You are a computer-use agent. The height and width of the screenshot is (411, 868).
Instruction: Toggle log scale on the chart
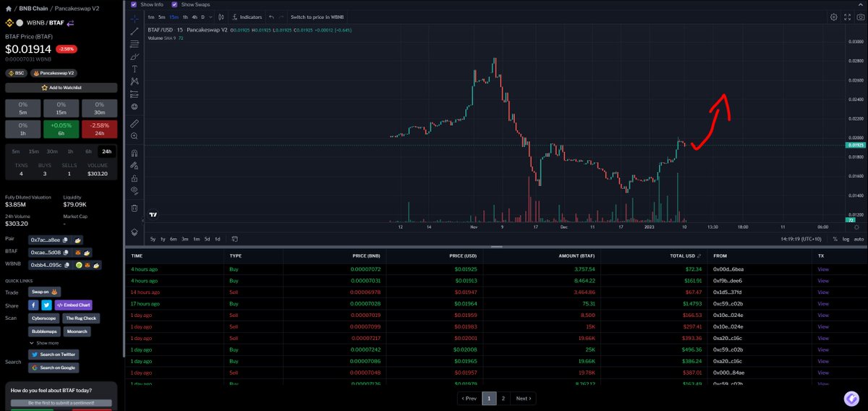(846, 239)
